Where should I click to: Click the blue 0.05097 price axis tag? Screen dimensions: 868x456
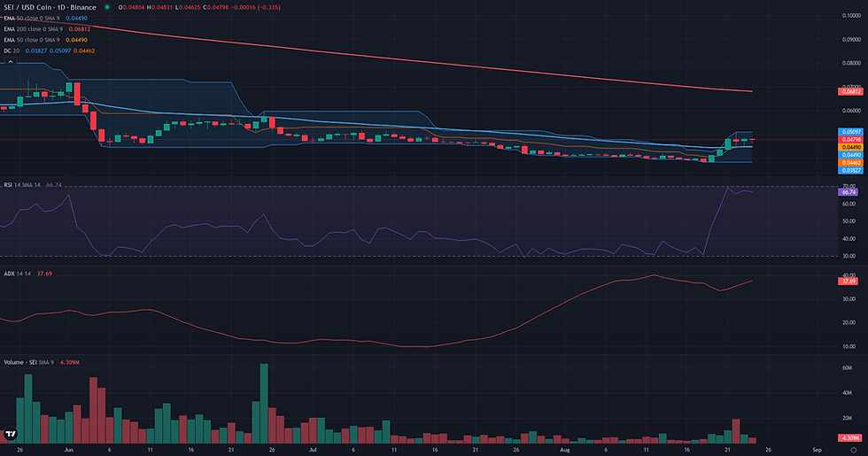coord(850,132)
